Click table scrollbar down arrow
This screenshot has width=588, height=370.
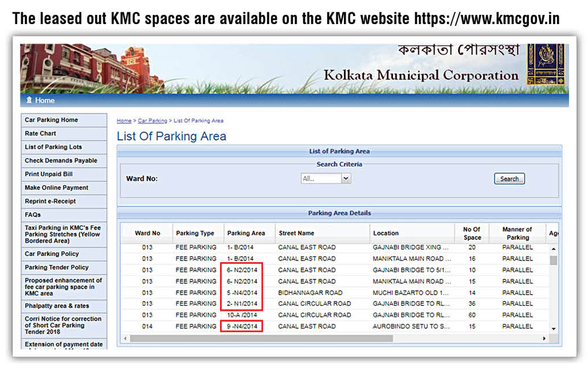tap(553, 329)
